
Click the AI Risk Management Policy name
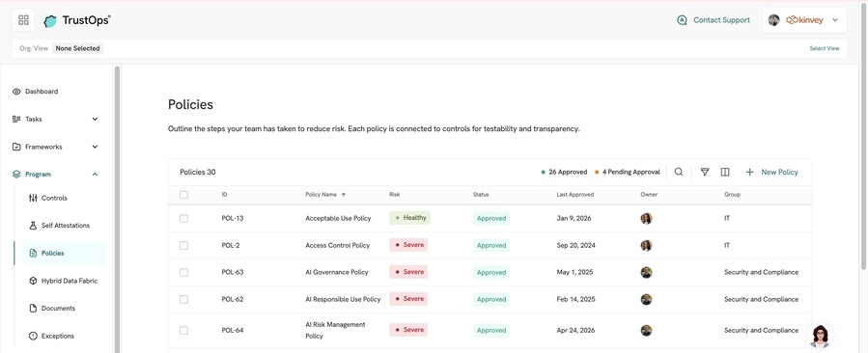[x=335, y=330]
